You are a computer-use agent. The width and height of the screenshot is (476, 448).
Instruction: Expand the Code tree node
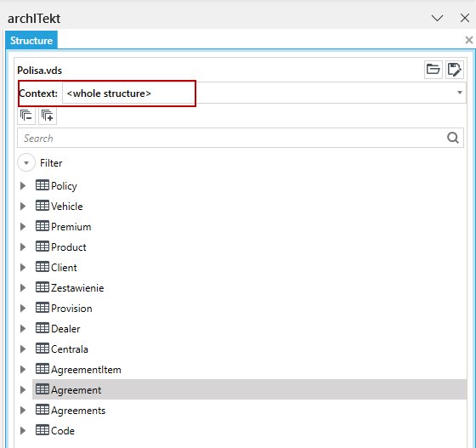coord(23,430)
